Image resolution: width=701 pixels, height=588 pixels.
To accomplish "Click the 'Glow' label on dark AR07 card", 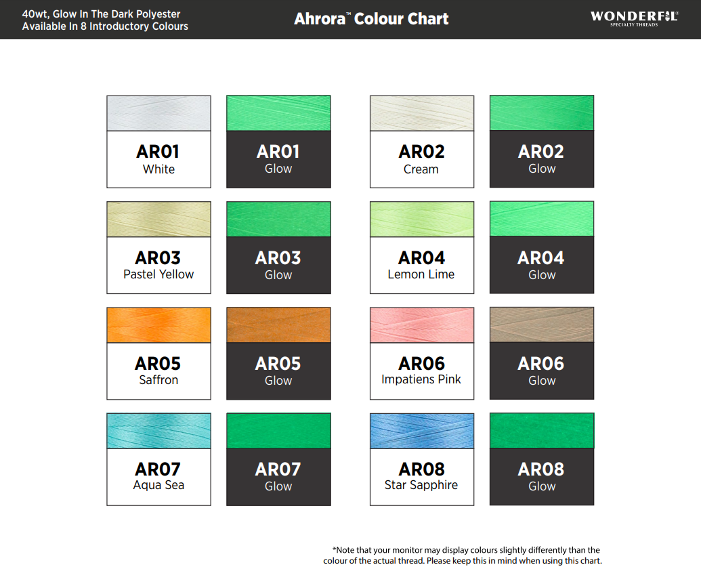I will (x=278, y=486).
